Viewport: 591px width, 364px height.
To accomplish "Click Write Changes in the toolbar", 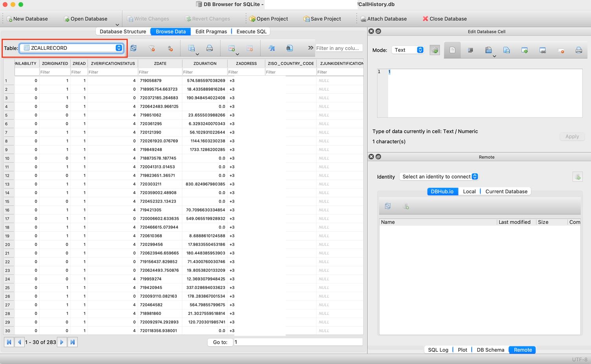I will click(x=148, y=19).
